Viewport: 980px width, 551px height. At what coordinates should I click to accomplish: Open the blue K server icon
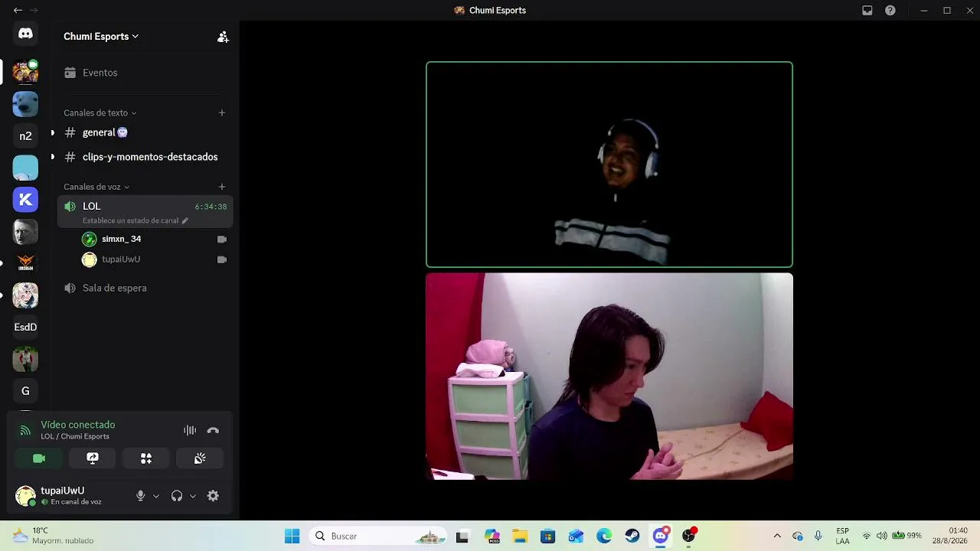(x=25, y=200)
